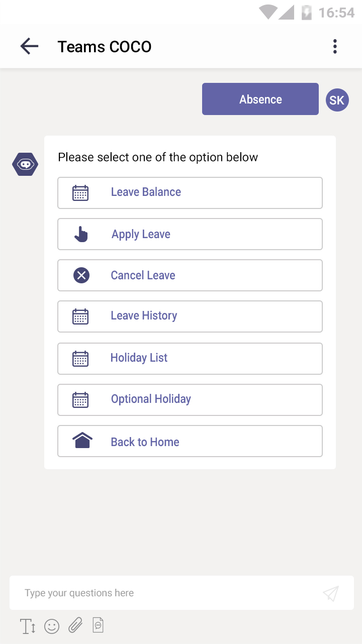Click the text formatting icon

(28, 626)
